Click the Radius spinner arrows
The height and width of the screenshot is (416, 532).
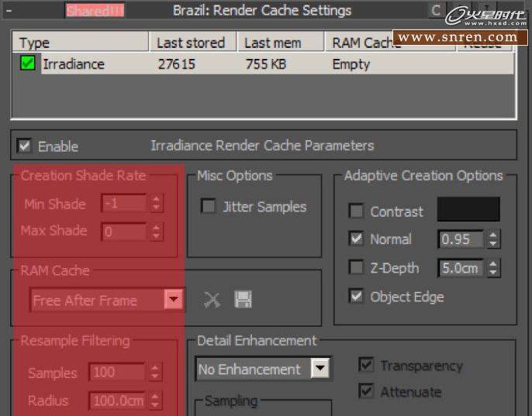(155, 401)
